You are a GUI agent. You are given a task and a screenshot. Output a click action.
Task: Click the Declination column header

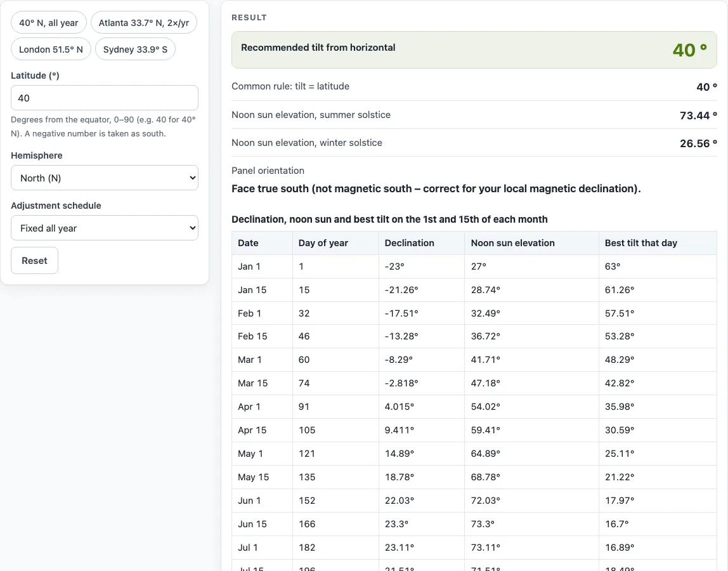click(422, 243)
